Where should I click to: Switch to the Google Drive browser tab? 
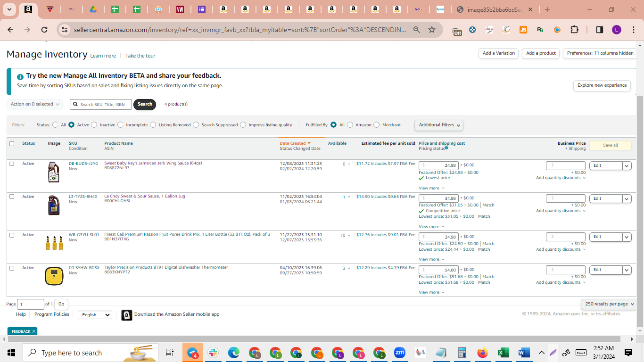click(93, 9)
